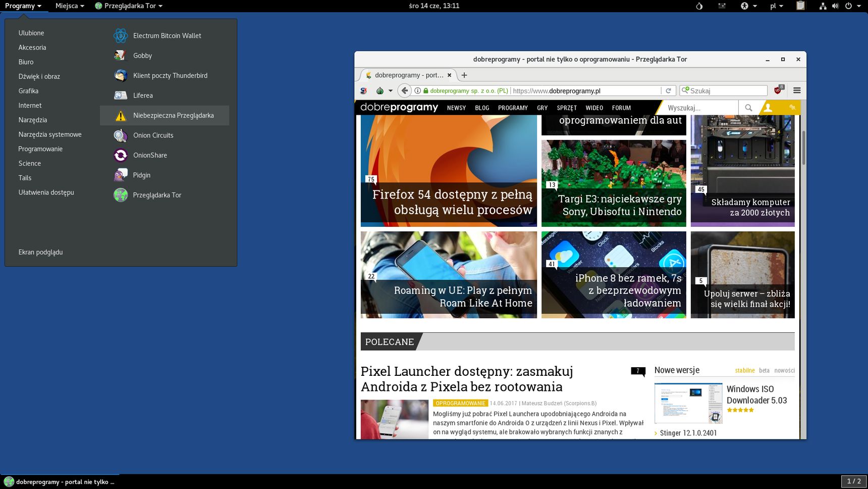Select the Narzędzia systemowe category

click(x=50, y=134)
